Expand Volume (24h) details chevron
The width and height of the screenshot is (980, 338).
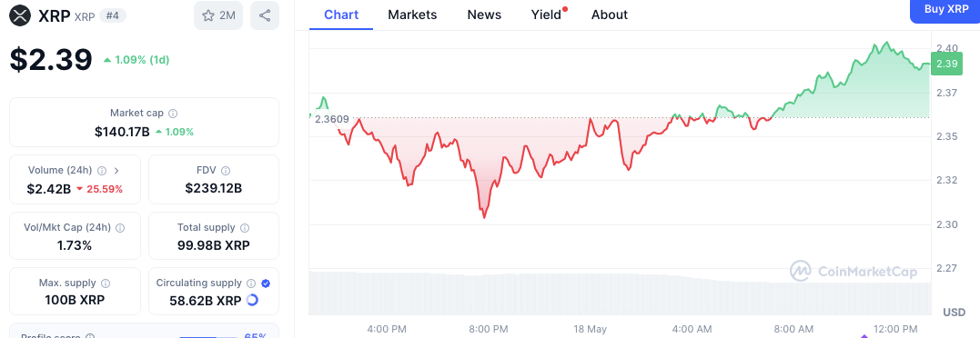point(116,170)
